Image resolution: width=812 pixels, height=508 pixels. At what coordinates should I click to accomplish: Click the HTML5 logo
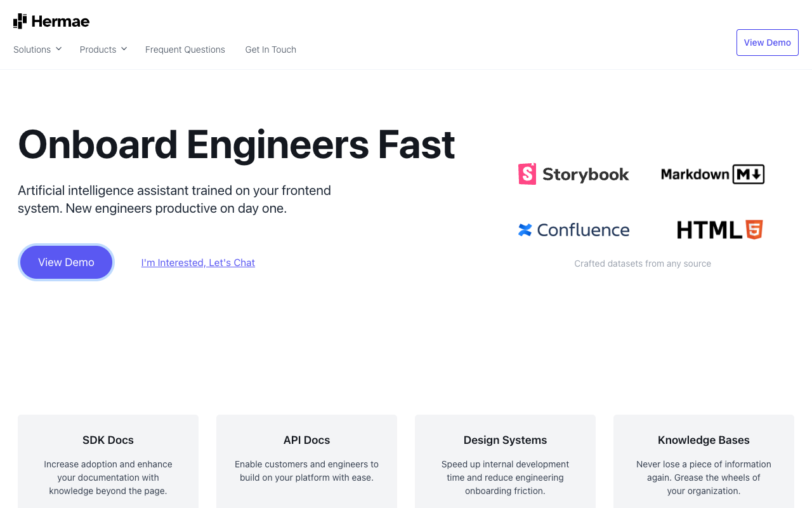coord(719,230)
